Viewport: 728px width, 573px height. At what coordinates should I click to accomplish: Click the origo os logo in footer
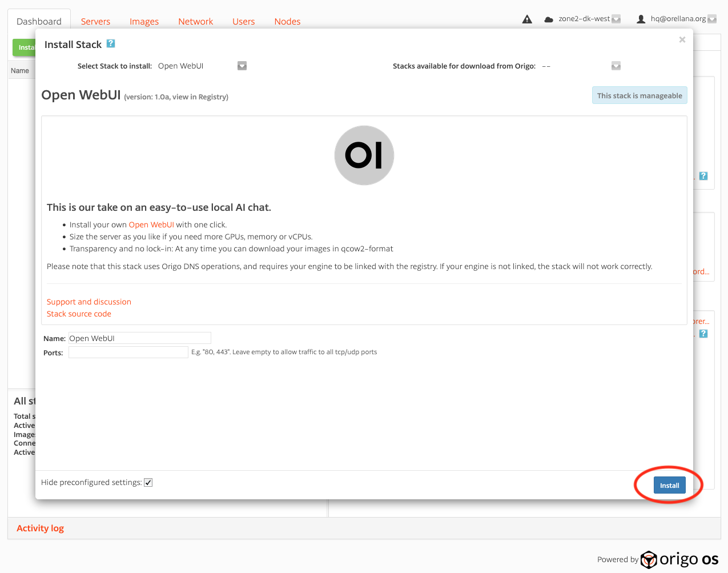(679, 559)
